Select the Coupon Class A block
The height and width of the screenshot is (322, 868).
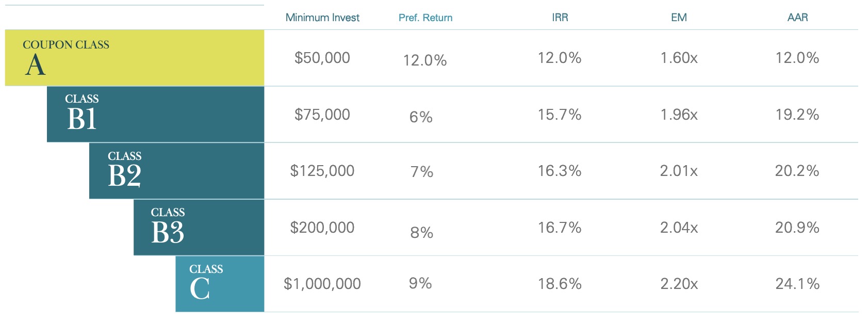tap(134, 58)
